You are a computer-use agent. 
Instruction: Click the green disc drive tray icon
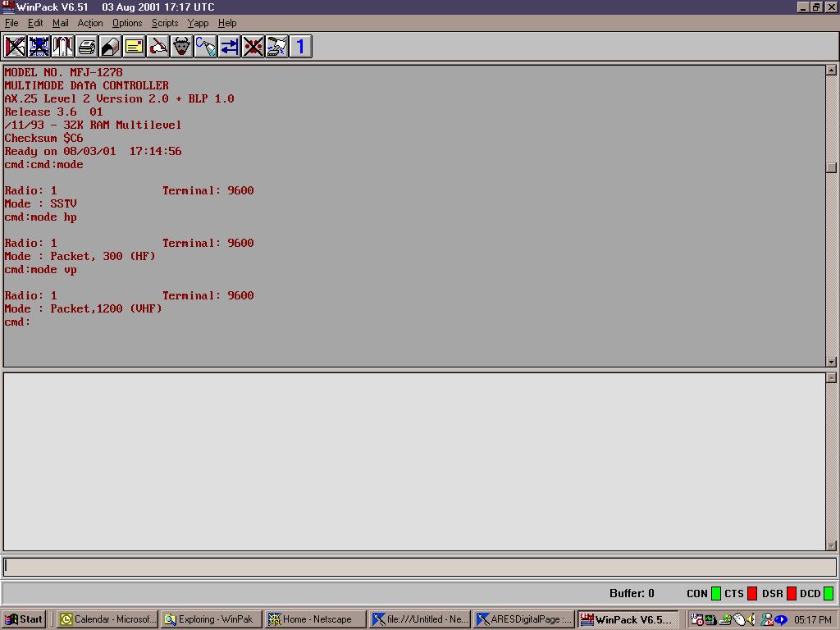725,619
